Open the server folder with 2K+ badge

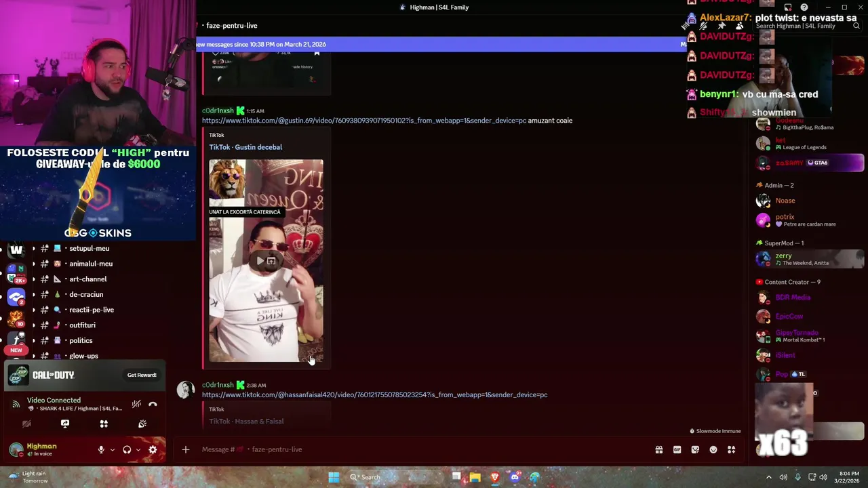[16, 274]
